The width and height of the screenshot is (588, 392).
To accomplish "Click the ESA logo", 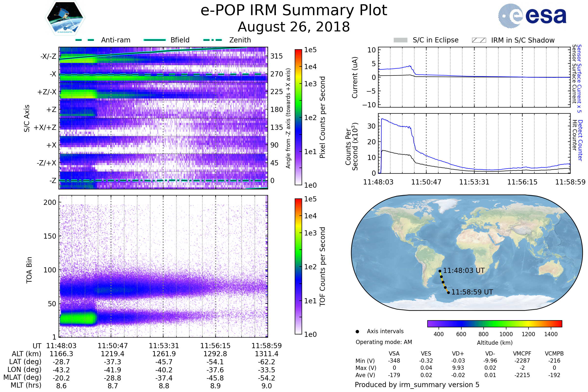I will click(532, 15).
